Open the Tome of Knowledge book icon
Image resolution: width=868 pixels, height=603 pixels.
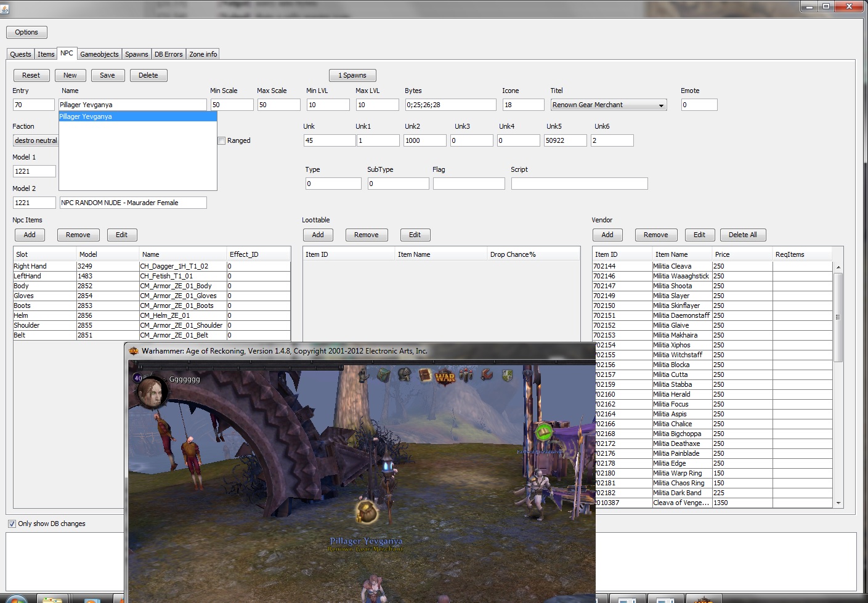424,374
